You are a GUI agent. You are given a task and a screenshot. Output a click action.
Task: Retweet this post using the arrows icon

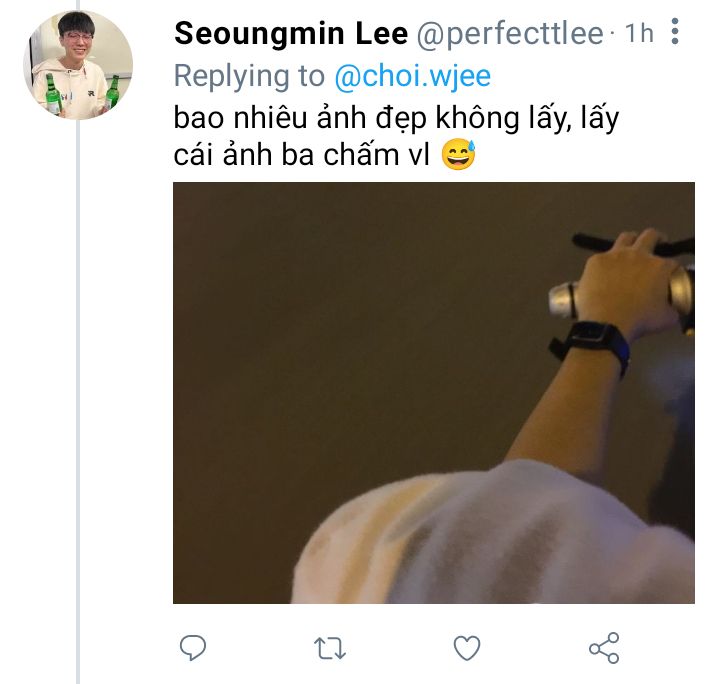click(x=330, y=649)
